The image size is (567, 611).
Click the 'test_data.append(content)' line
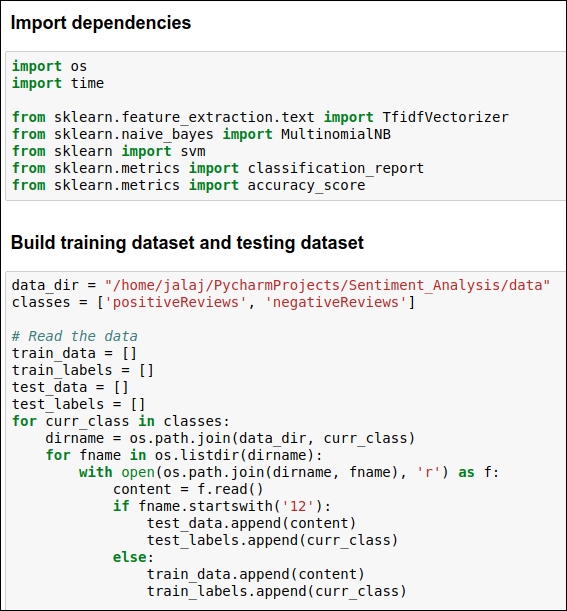tap(251, 523)
